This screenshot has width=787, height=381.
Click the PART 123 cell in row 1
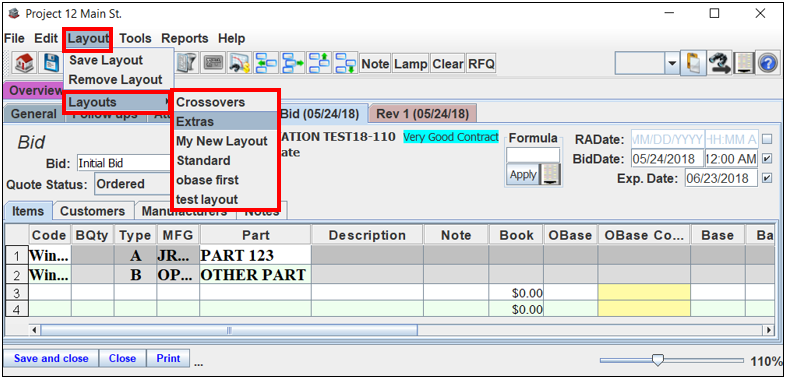pyautogui.click(x=255, y=256)
